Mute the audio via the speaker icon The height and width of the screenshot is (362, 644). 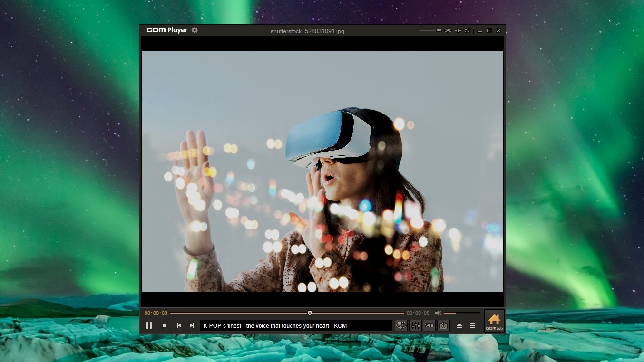point(438,313)
